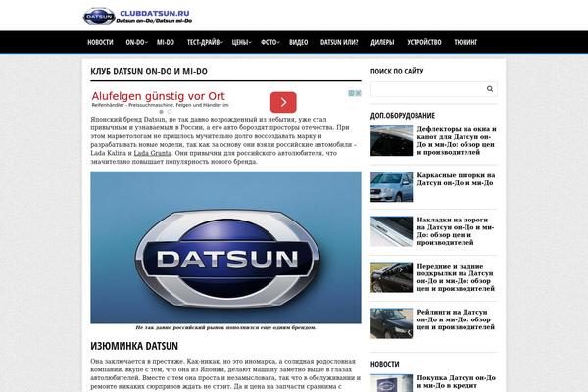Open the Datsun или? menu item
The image size is (588, 392).
pos(339,42)
